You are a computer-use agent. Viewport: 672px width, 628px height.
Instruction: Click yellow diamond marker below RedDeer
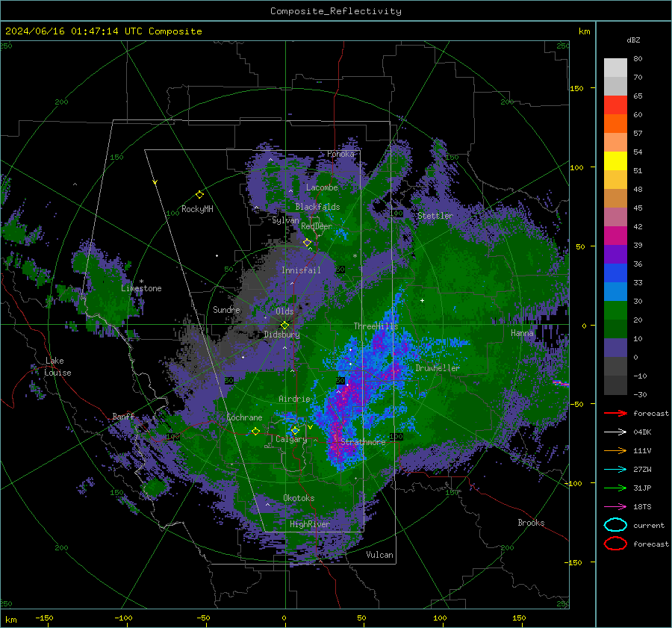pyautogui.click(x=307, y=243)
